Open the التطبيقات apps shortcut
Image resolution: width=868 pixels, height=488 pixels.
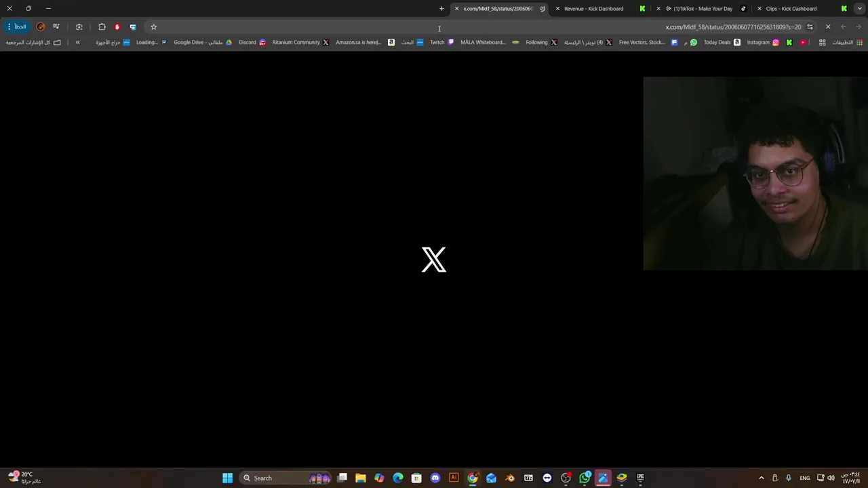(847, 42)
